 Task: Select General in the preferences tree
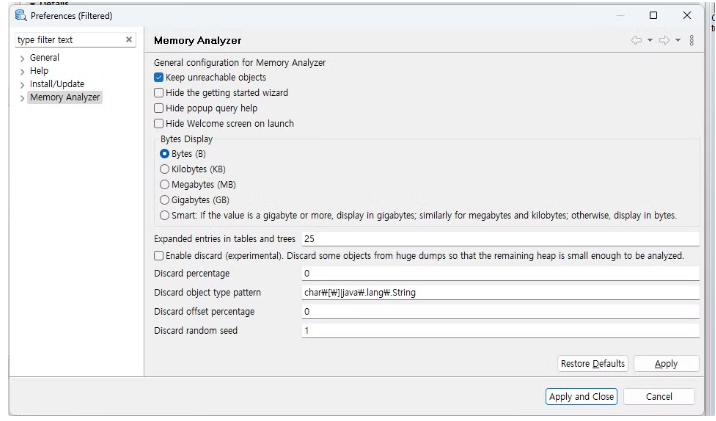click(45, 58)
